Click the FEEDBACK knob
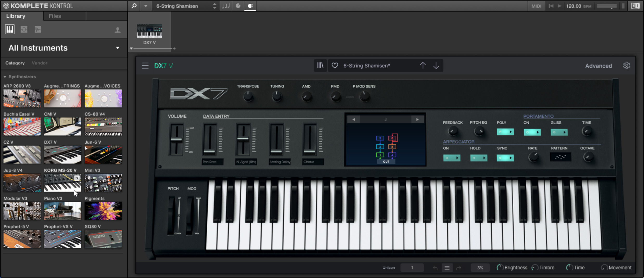 tap(453, 131)
